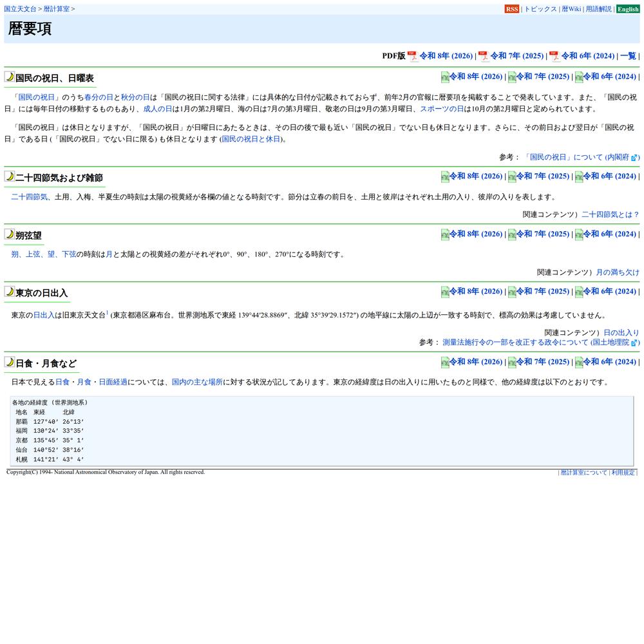Open the 暦Wiki link in top bar

pyautogui.click(x=571, y=9)
